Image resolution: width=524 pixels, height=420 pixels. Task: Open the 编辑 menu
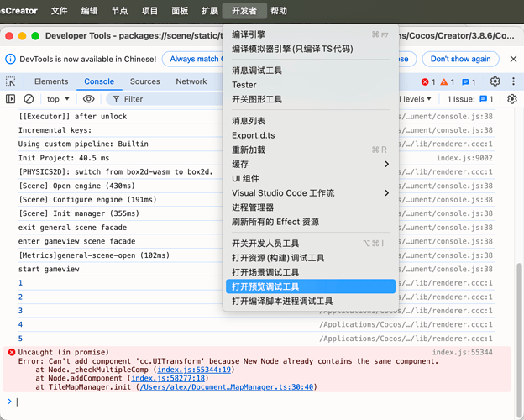tap(89, 11)
